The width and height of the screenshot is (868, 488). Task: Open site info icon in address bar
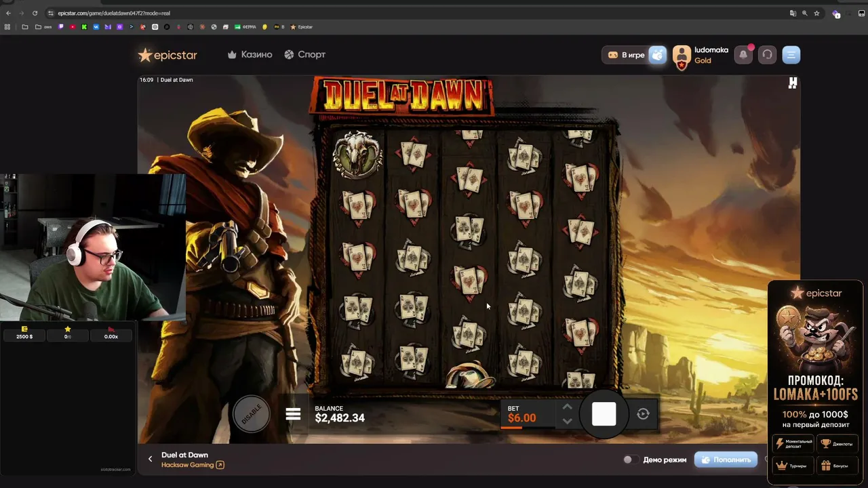pyautogui.click(x=51, y=13)
